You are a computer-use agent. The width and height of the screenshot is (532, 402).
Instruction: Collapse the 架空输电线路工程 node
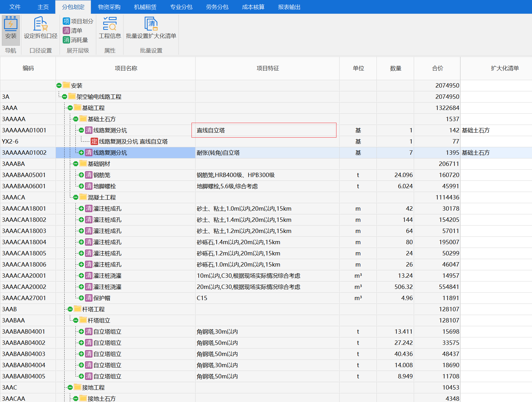click(65, 97)
